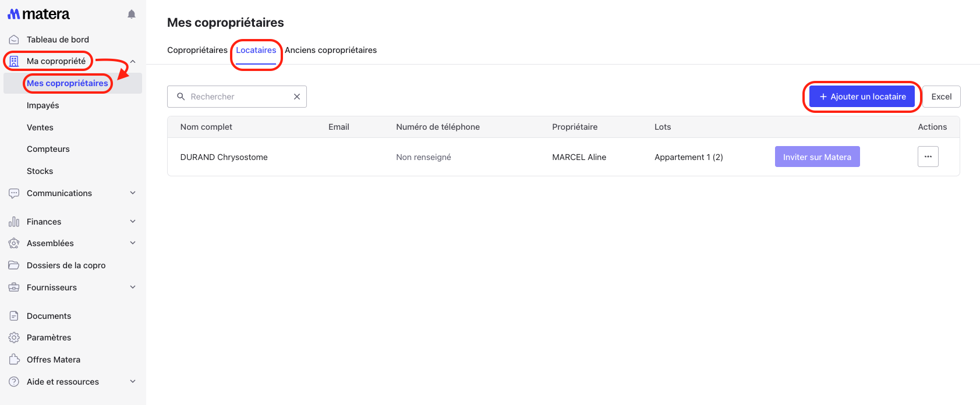Expand the Assemblées submenu chevron
This screenshot has width=980, height=405.
(x=133, y=243)
